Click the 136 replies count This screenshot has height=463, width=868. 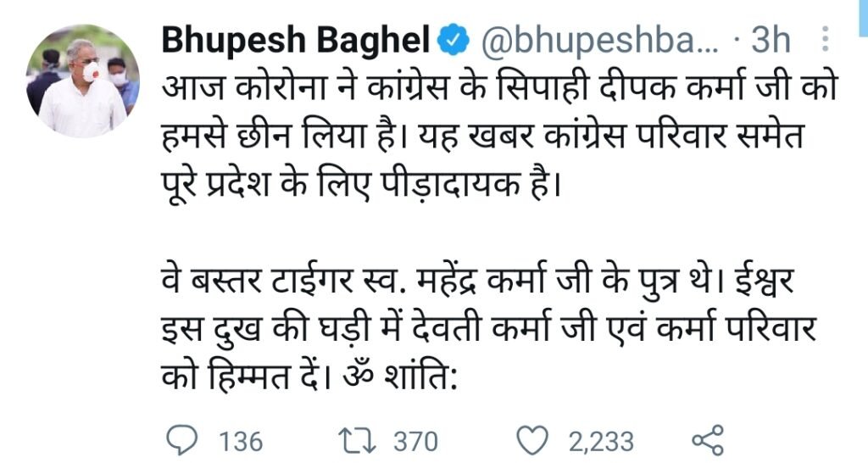click(241, 441)
